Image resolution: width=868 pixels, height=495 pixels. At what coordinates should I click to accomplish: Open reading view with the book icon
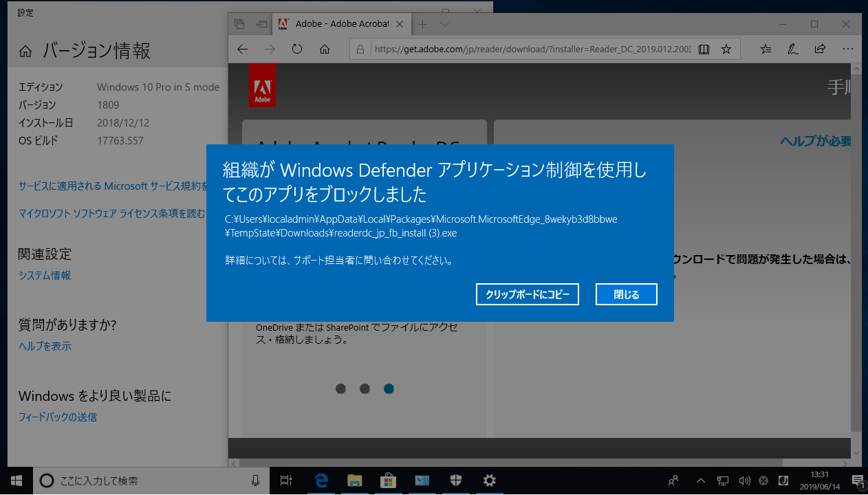(x=703, y=49)
